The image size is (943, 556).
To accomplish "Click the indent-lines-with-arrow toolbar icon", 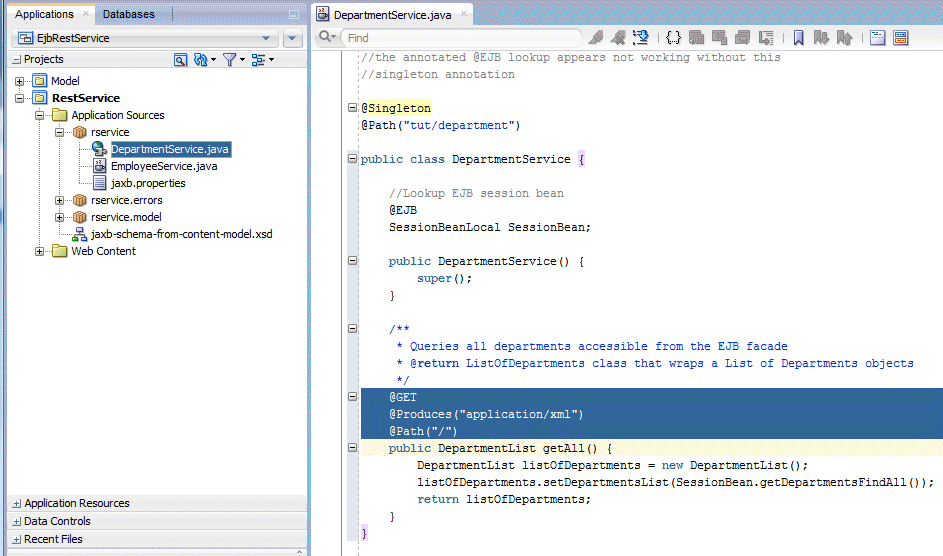I will (766, 38).
